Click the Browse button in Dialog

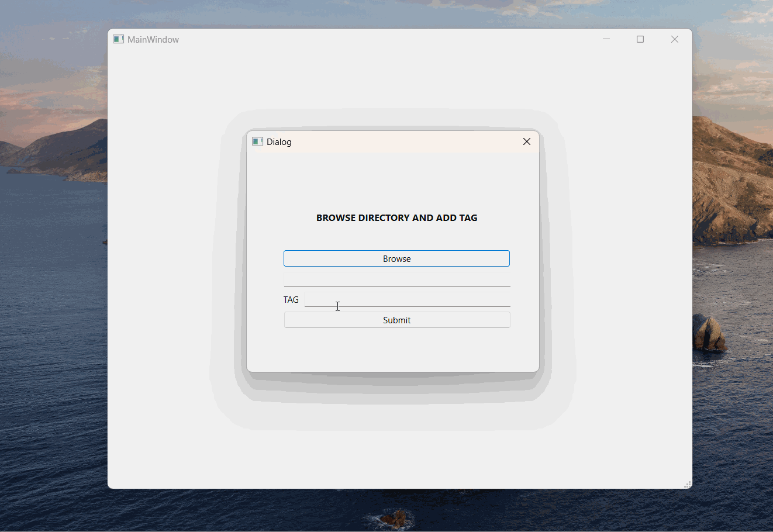396,258
